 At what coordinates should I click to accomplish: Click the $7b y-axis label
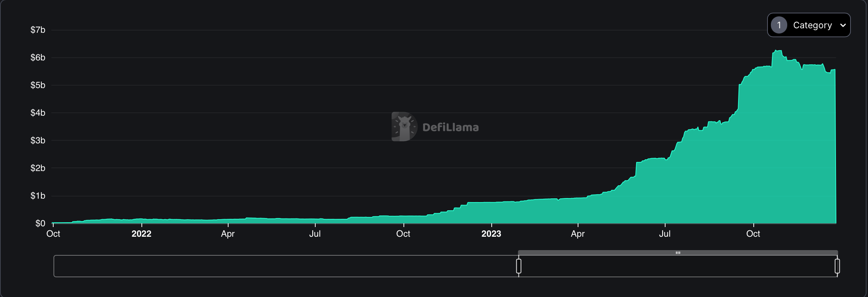point(38,30)
